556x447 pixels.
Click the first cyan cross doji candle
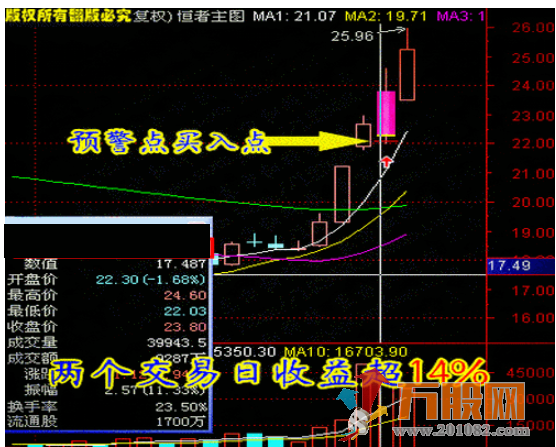(254, 241)
